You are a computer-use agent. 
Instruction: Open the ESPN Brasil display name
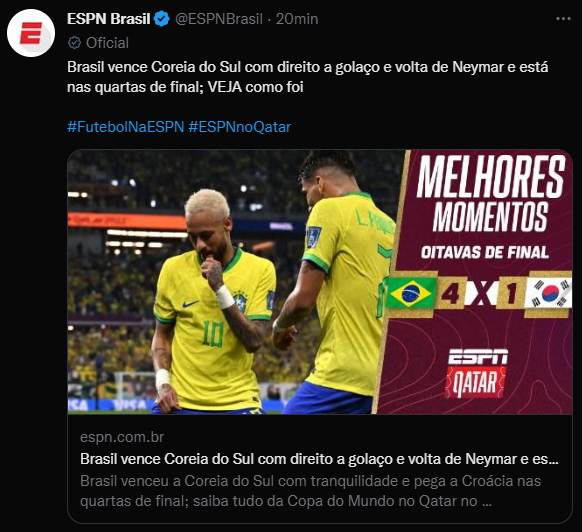[x=108, y=19]
